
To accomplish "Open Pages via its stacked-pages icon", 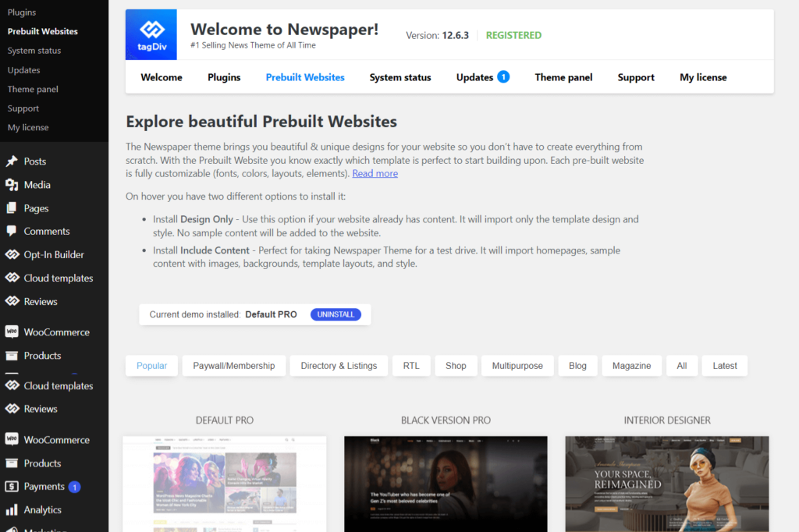I will click(12, 208).
